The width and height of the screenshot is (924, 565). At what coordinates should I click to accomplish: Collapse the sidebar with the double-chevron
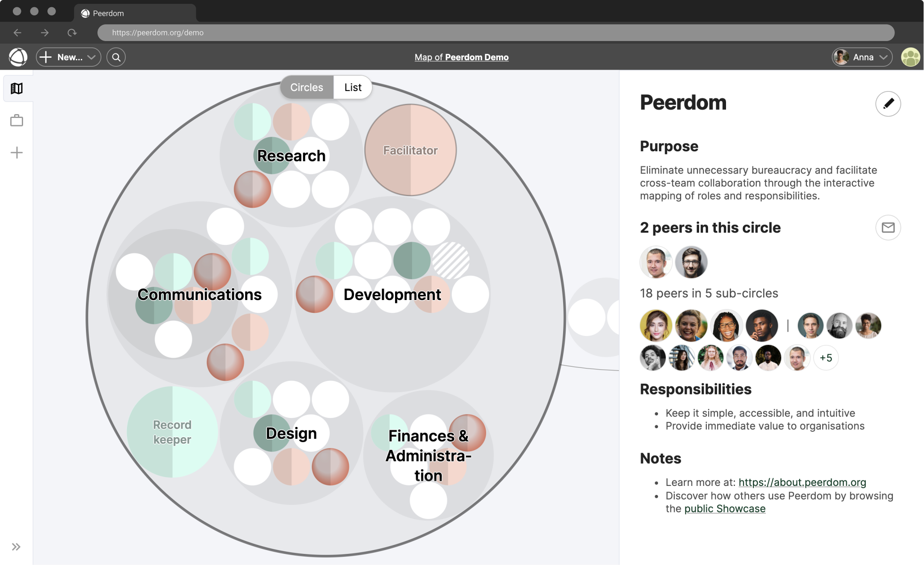point(17,546)
